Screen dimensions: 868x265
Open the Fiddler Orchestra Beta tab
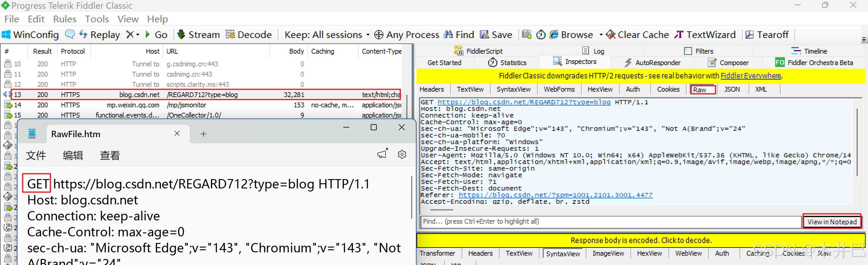(x=814, y=62)
